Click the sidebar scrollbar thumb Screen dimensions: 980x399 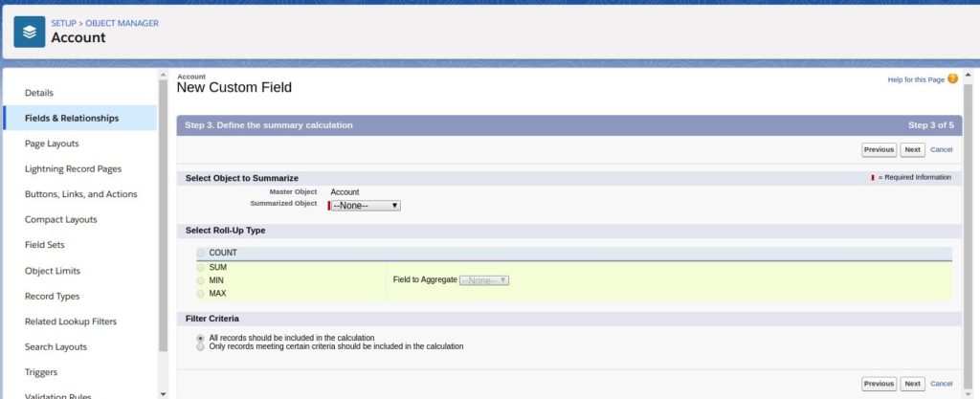click(164, 215)
